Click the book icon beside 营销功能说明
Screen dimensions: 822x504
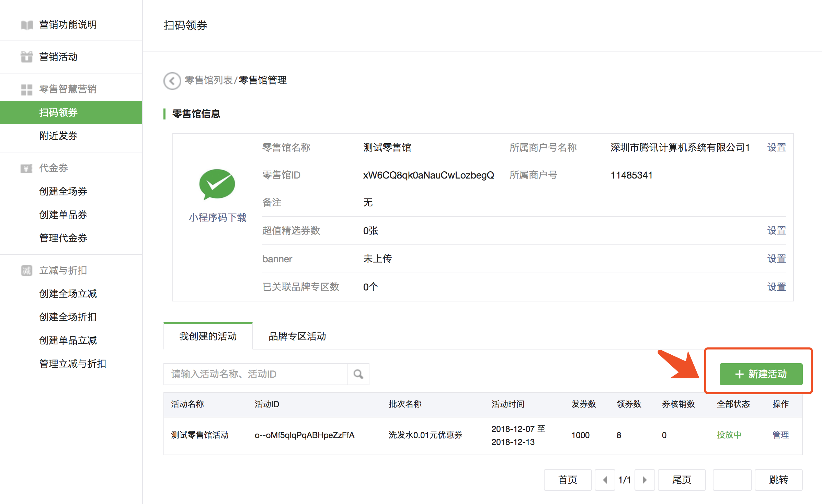(x=27, y=25)
